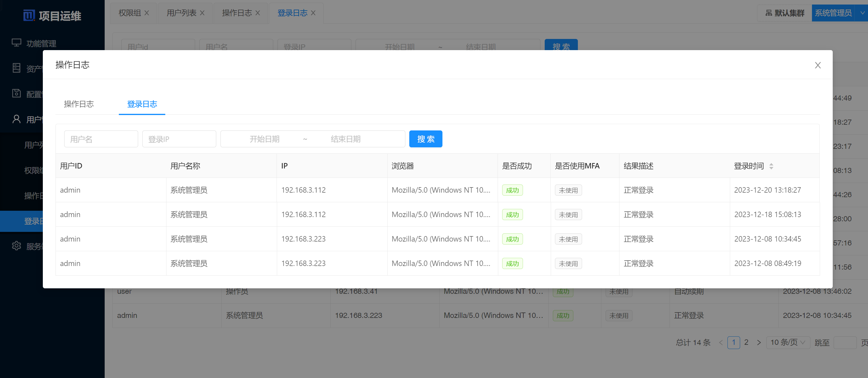Click the 默认集群 cluster icon
The width and height of the screenshot is (868, 378).
770,12
